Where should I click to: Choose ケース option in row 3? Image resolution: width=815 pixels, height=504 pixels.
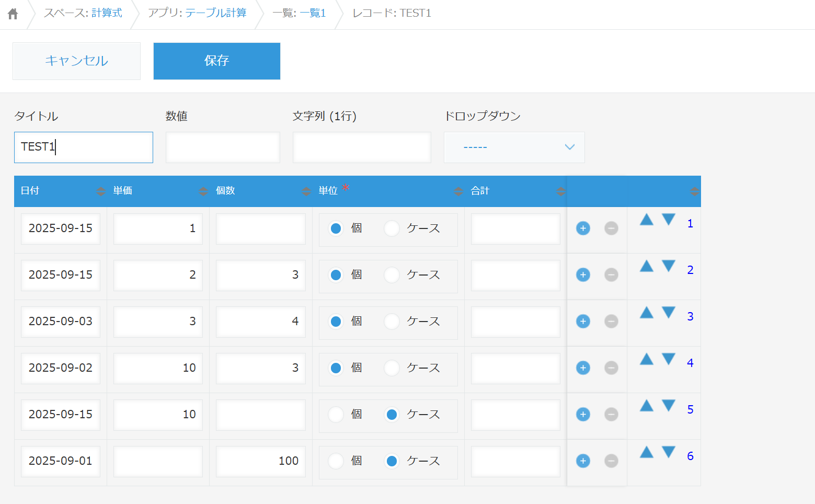pyautogui.click(x=392, y=322)
